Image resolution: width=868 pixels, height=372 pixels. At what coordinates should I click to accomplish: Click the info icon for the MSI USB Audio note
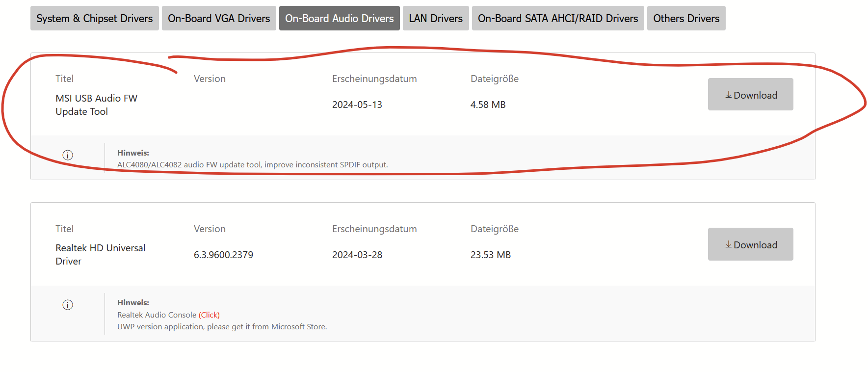(x=68, y=155)
